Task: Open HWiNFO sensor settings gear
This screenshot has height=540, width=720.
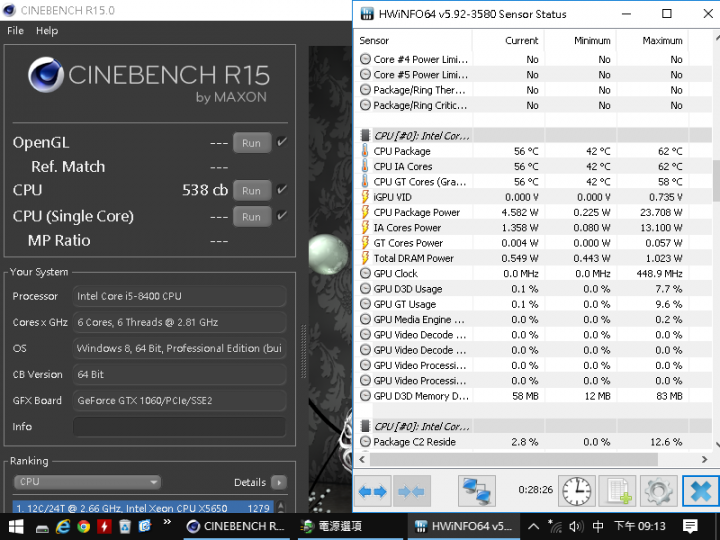Action: pos(658,491)
